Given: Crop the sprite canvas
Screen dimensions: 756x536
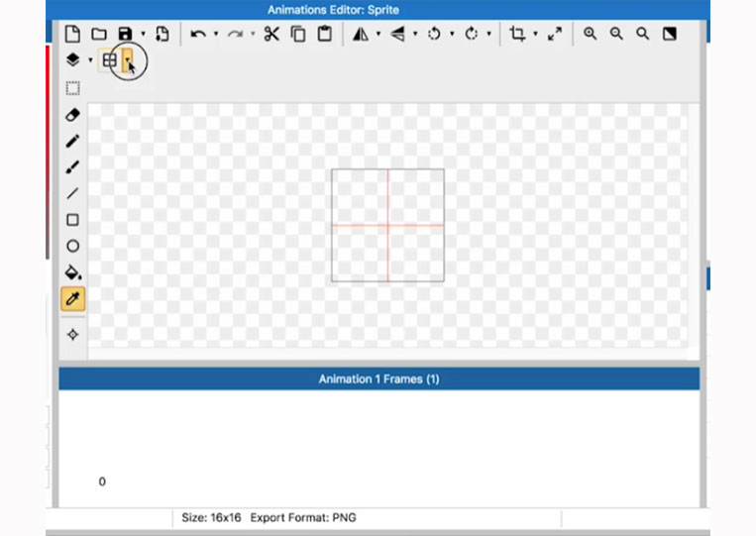Looking at the screenshot, I should pos(517,34).
